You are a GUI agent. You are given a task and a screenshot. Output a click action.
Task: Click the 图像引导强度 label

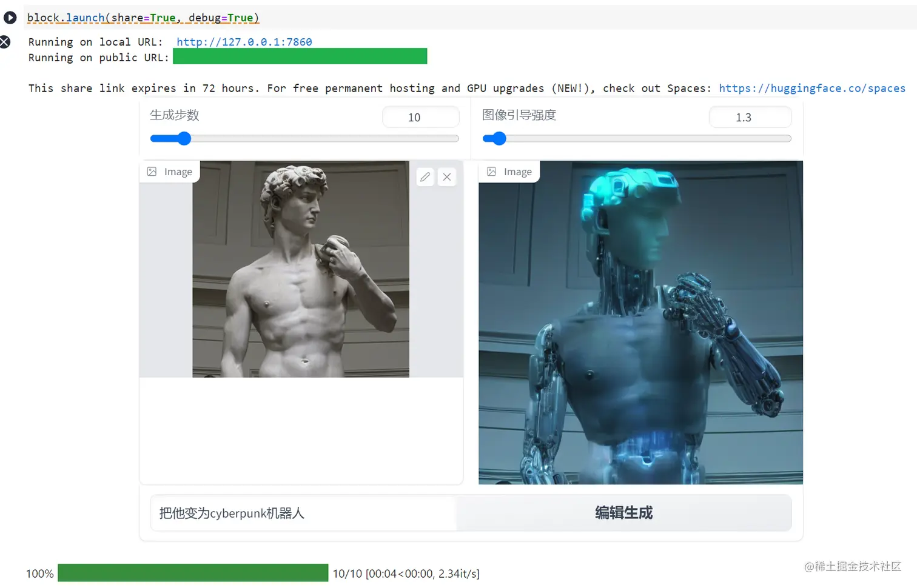[x=519, y=115]
